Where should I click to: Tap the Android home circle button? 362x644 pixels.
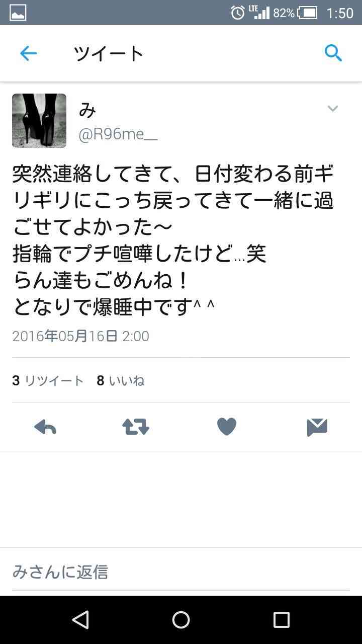click(x=181, y=620)
